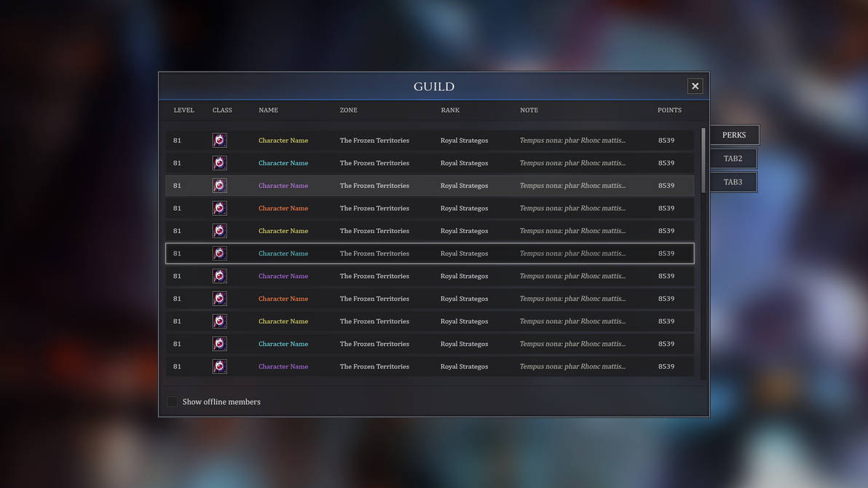Click the topmost Character Name link

(283, 140)
